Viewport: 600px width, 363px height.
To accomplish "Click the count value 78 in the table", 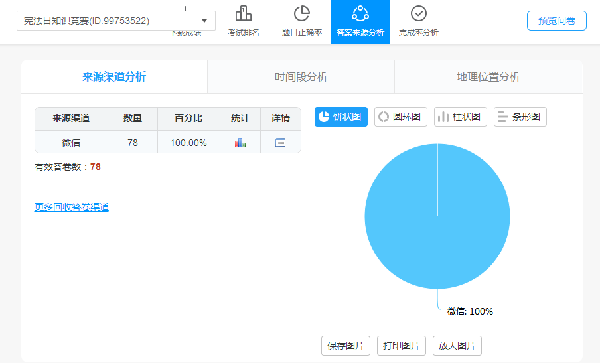I will (x=132, y=143).
